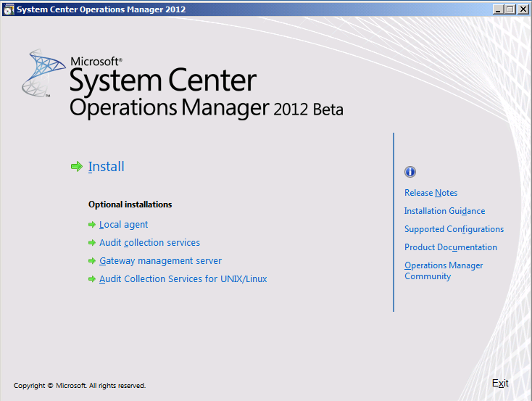Click Exit to close setup
This screenshot has height=401, width=532.
point(500,384)
